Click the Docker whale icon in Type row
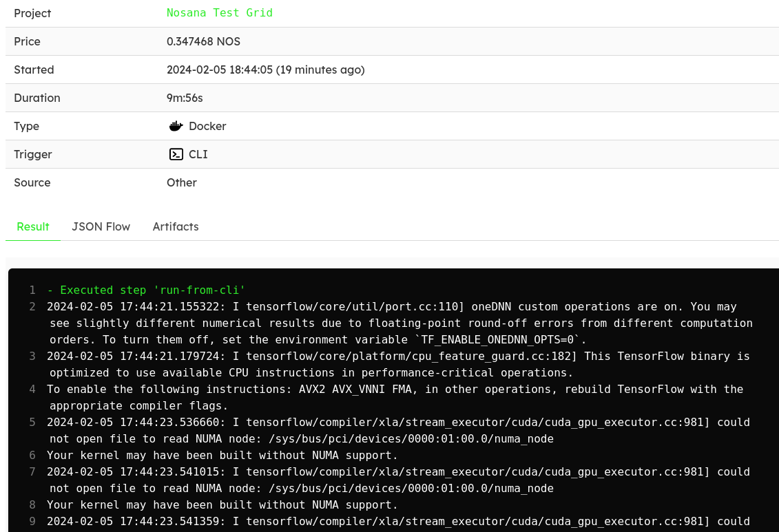The image size is (779, 532). pos(176,126)
